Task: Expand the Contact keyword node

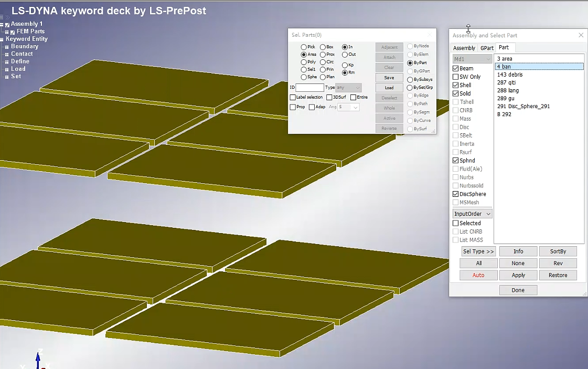Action: point(7,55)
